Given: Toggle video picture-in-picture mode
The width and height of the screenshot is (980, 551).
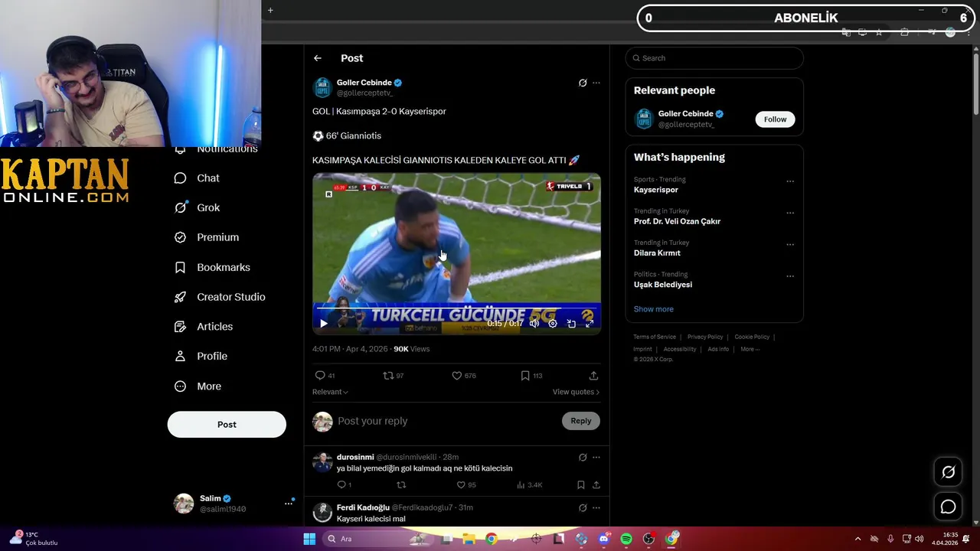Looking at the screenshot, I should tap(571, 324).
